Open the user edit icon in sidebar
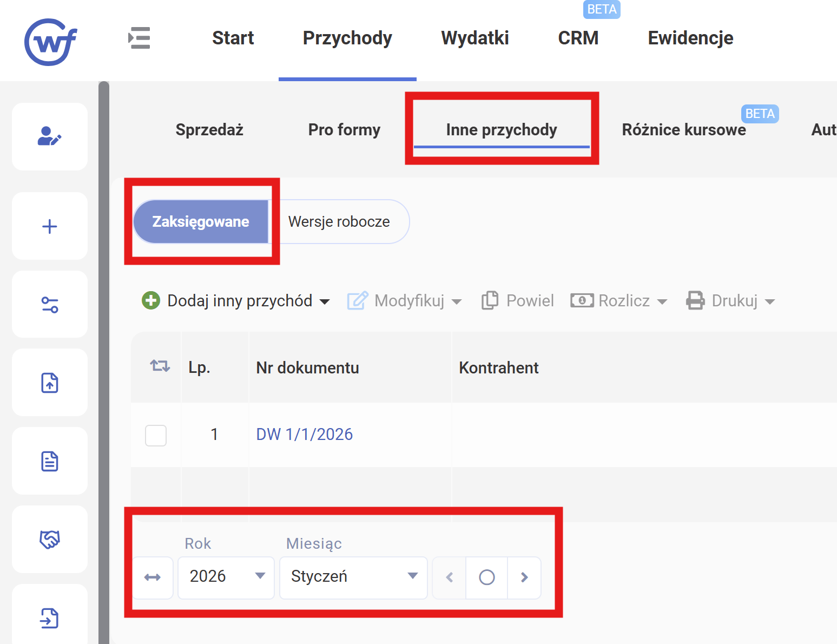 point(49,136)
